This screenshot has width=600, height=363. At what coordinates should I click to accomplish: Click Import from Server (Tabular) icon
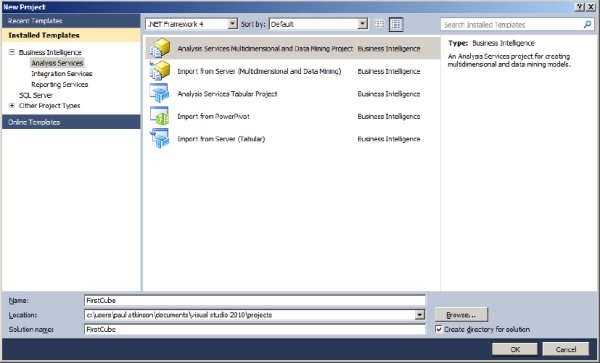click(160, 138)
